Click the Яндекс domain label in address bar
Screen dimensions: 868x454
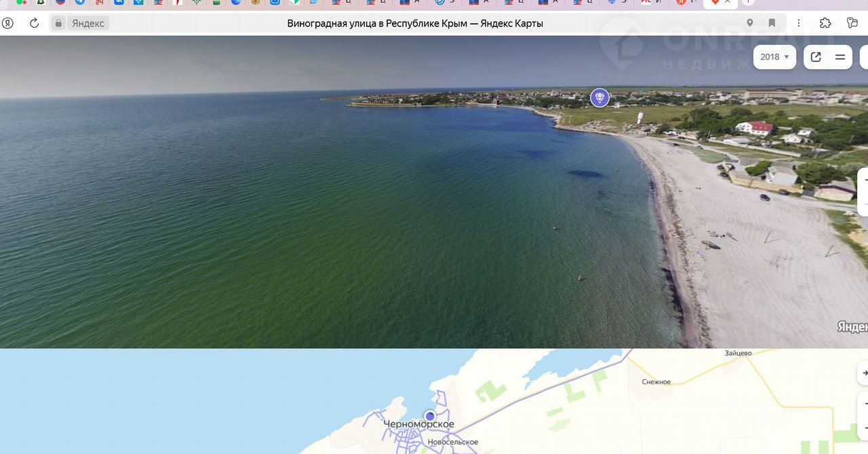click(x=88, y=23)
